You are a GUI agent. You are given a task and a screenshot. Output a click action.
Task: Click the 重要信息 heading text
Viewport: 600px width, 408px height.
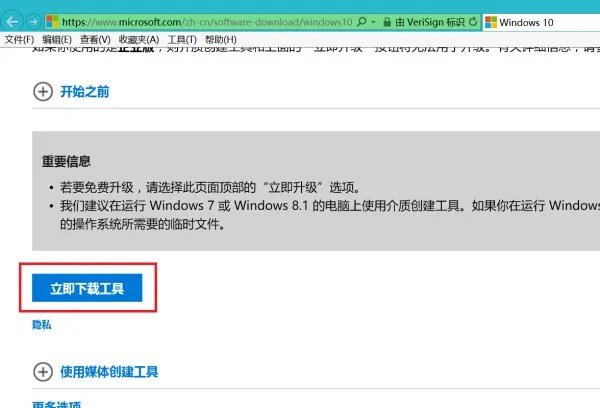point(66,161)
